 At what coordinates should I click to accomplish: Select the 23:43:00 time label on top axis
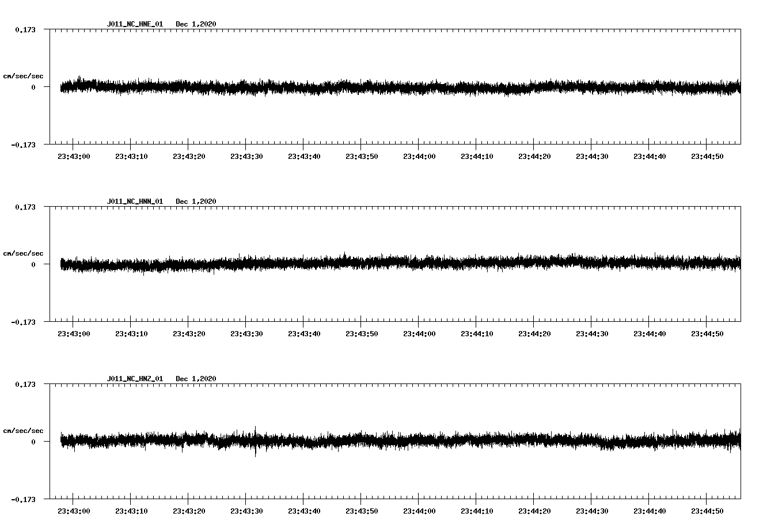click(74, 155)
